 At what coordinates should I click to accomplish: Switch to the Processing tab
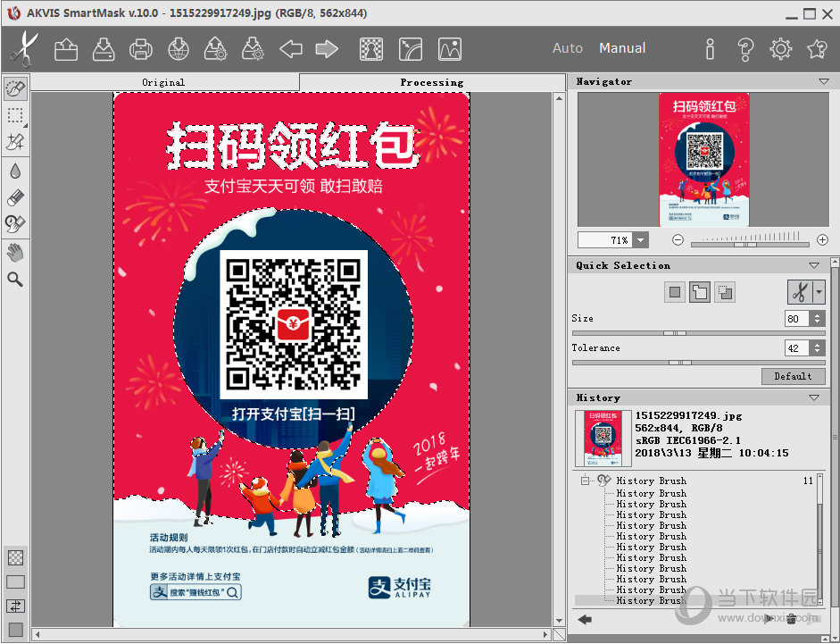click(x=432, y=82)
